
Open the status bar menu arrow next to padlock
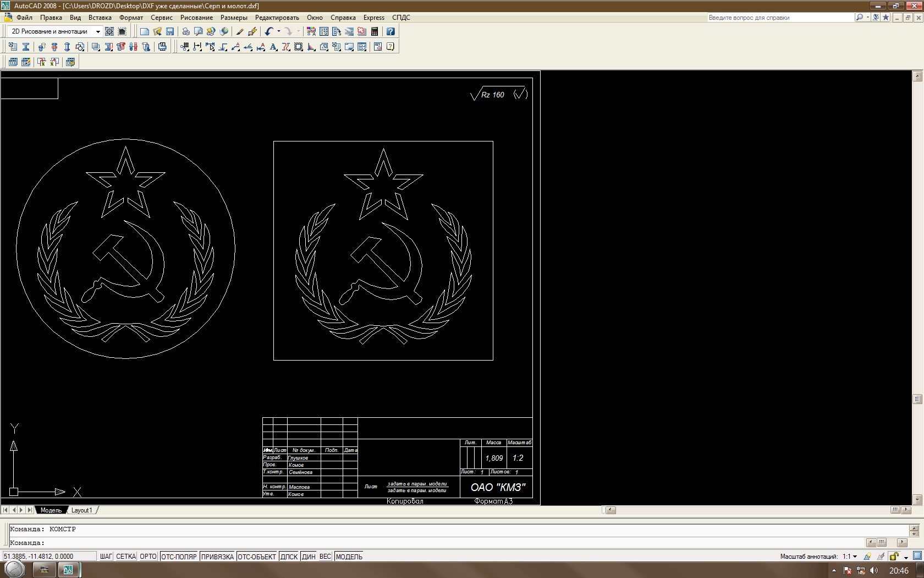[906, 557]
